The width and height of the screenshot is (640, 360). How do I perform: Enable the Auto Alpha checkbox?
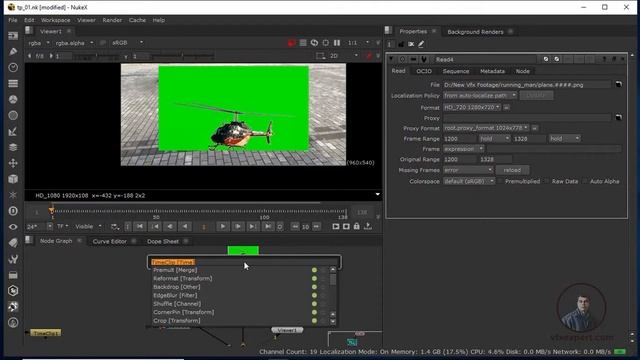tap(585, 181)
